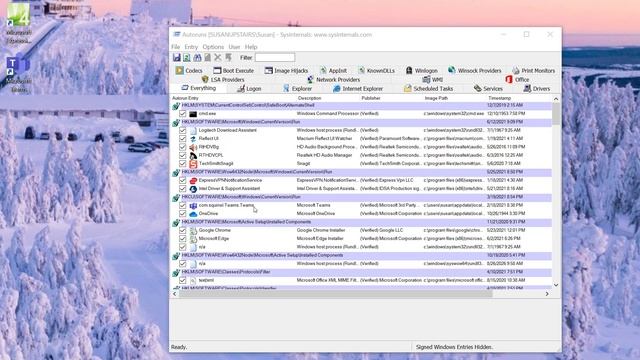Open the Office tab

pyautogui.click(x=517, y=80)
